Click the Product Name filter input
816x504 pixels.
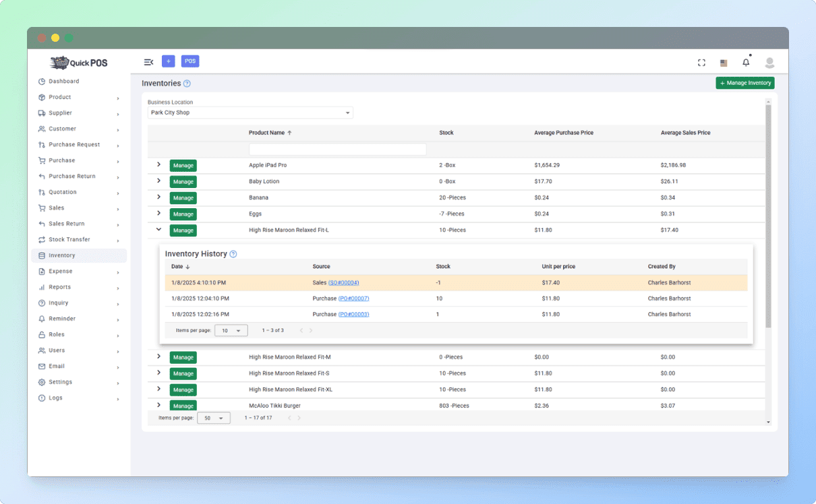338,150
